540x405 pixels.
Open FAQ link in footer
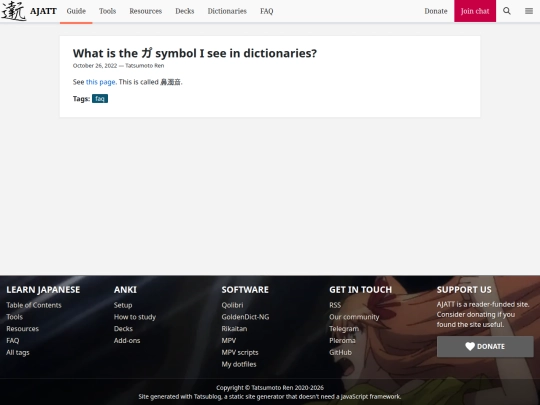tap(13, 341)
